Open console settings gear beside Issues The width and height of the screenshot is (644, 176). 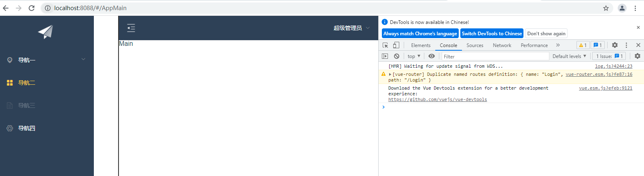tap(638, 56)
